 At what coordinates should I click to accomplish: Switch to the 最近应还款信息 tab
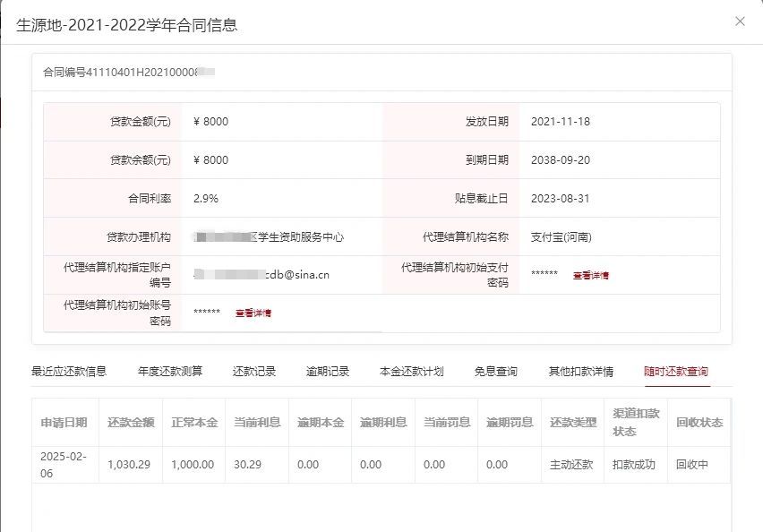click(69, 372)
